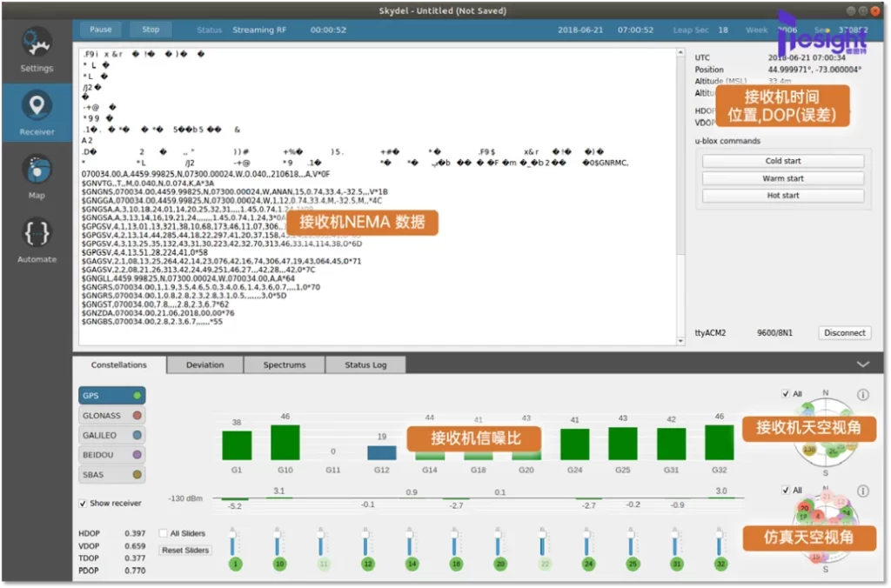The image size is (891, 588).
Task: Select the satellite 10 badge under the sliders
Action: 279,564
